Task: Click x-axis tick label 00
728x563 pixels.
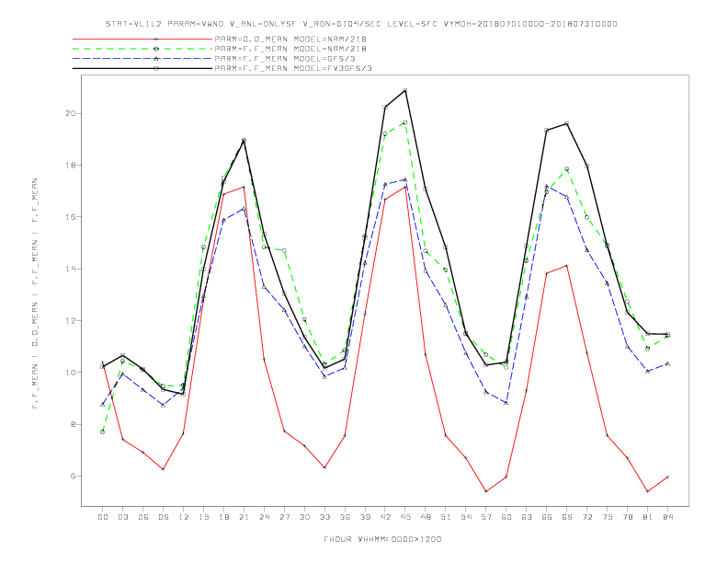Action: click(x=103, y=517)
